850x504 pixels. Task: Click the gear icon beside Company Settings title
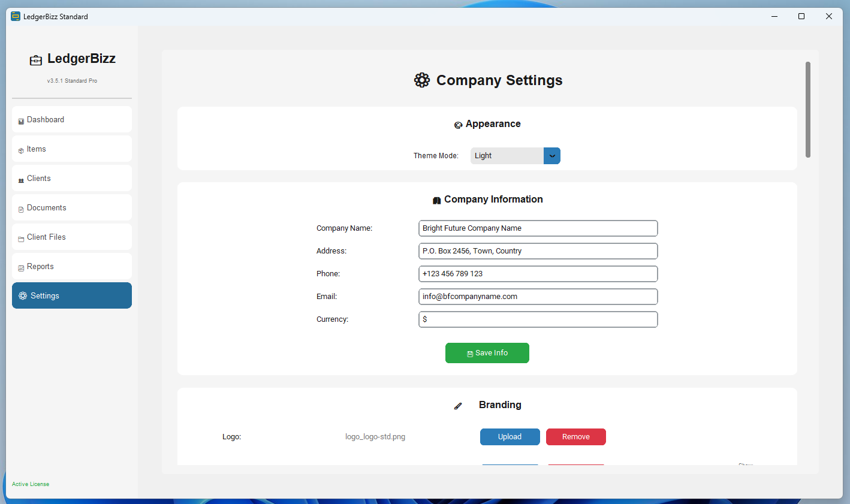[x=422, y=80]
